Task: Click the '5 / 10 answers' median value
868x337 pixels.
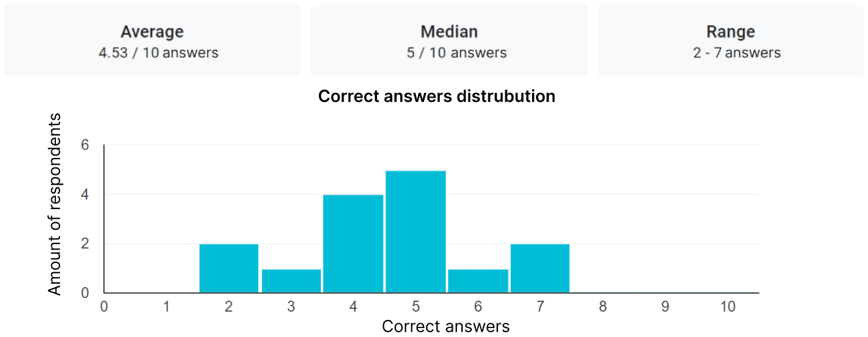Action: click(x=457, y=53)
